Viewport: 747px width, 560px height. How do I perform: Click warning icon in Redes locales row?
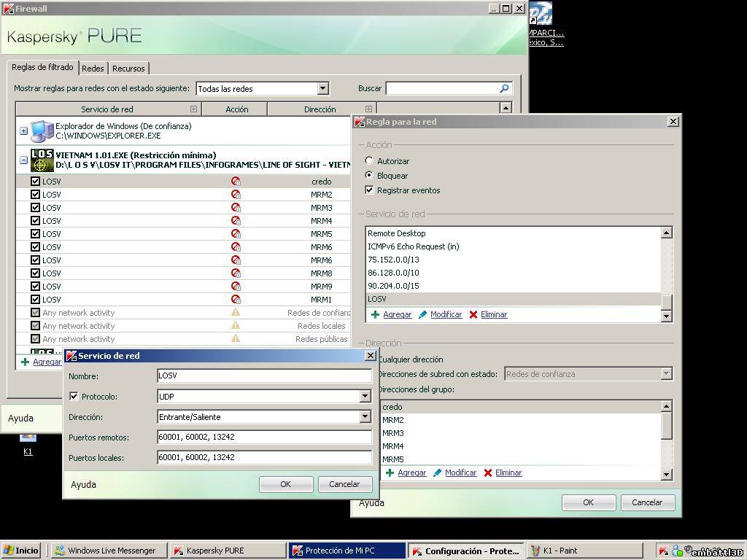point(236,326)
